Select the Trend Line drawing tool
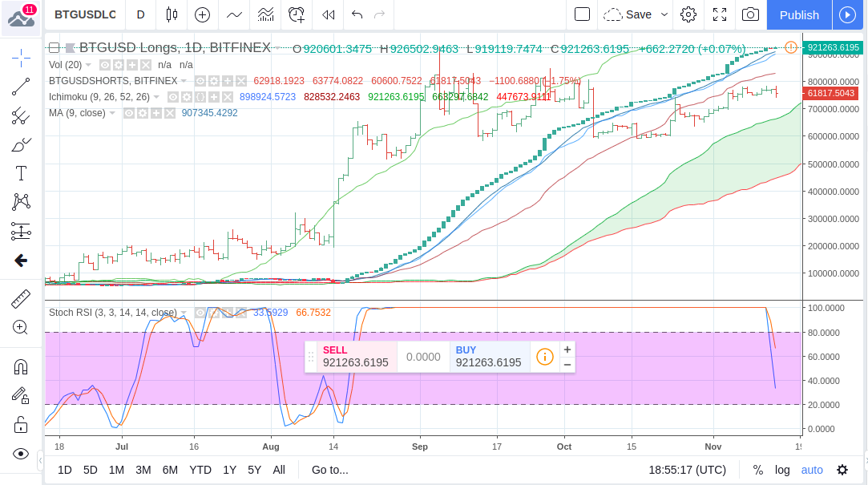868x485 pixels. click(20, 87)
